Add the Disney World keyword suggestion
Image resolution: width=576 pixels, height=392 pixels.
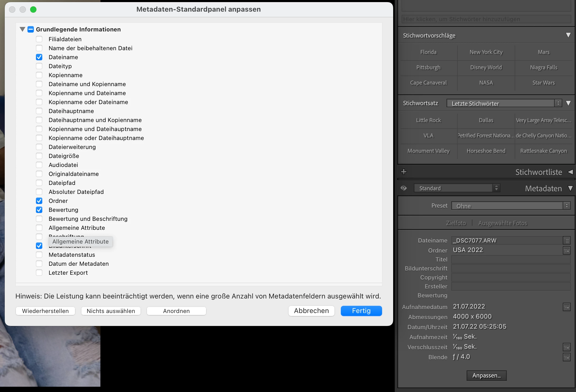[486, 67]
